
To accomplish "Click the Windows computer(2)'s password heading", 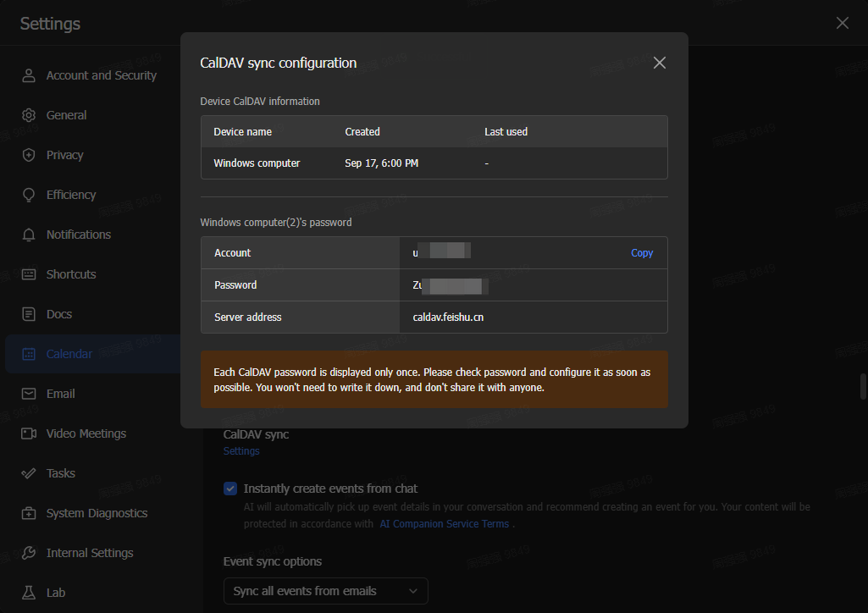I will coord(276,223).
